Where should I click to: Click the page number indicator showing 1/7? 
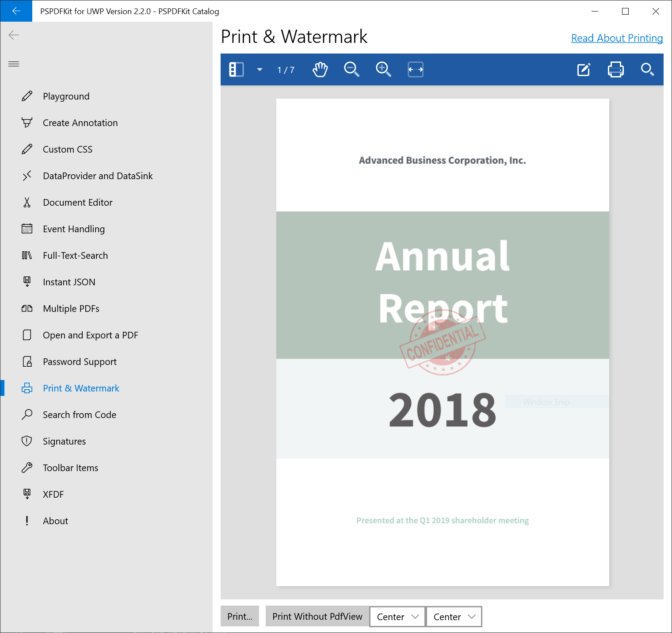pos(285,69)
